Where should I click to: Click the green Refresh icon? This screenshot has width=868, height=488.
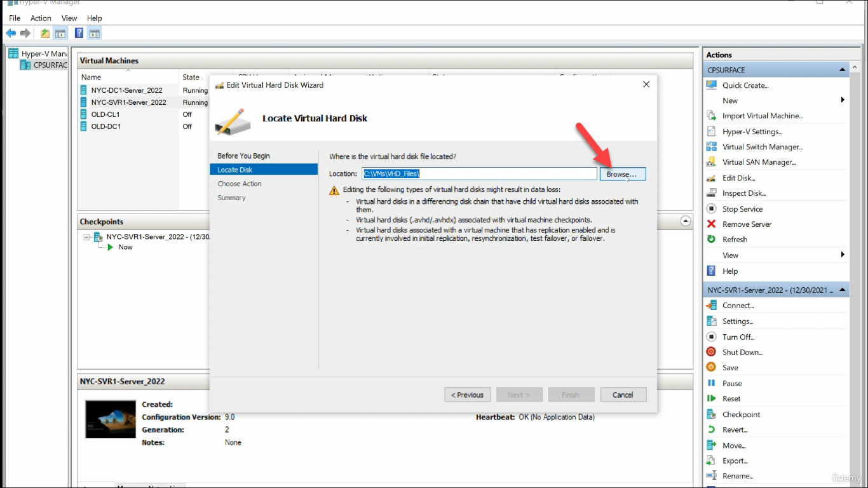point(712,240)
